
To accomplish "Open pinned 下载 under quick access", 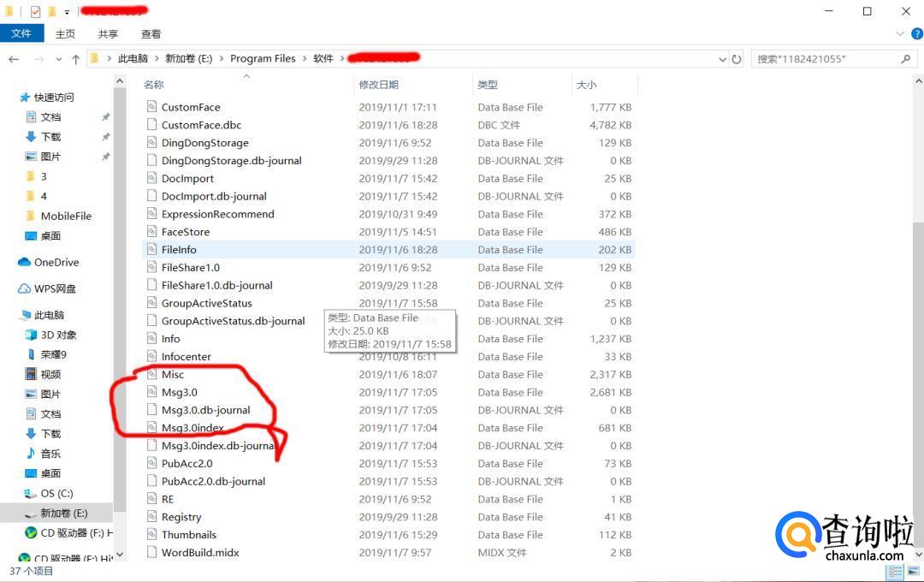I will pos(50,137).
